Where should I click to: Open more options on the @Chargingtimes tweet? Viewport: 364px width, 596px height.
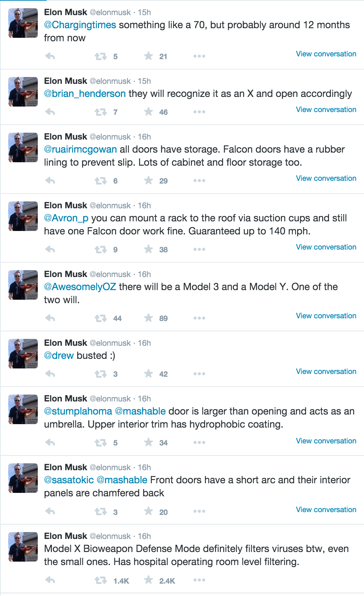coord(199,56)
